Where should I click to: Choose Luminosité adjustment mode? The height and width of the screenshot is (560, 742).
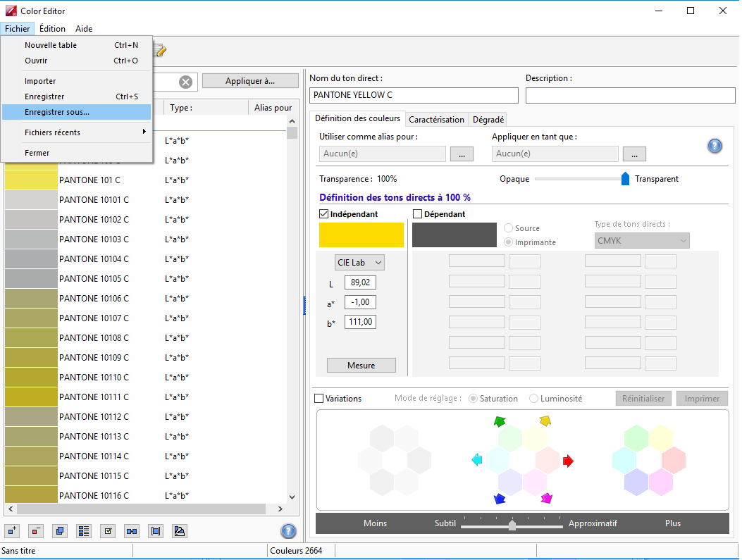tap(534, 399)
